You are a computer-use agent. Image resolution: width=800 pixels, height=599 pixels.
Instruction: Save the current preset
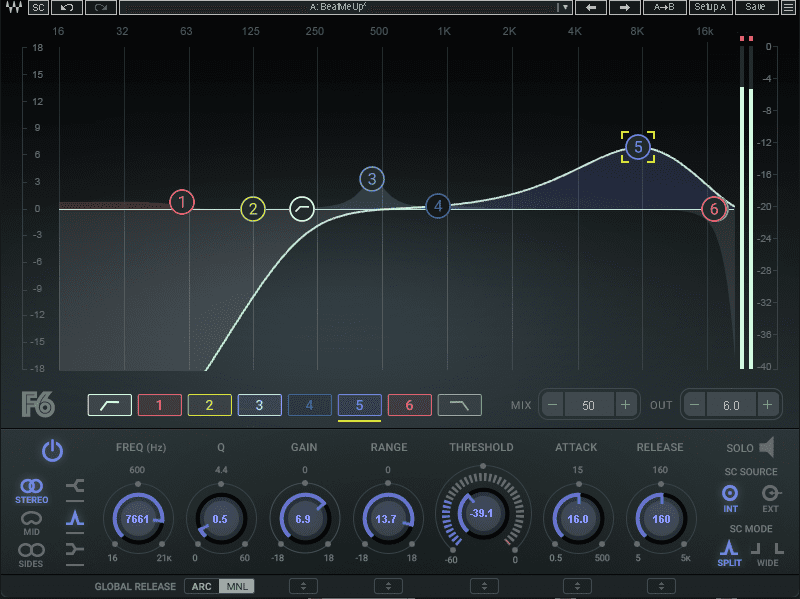[756, 7]
